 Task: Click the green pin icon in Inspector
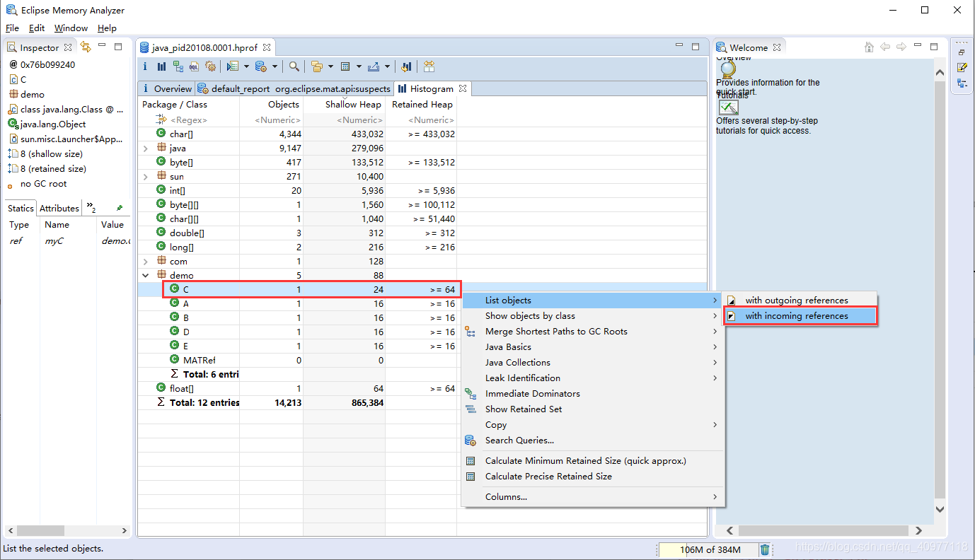120,208
